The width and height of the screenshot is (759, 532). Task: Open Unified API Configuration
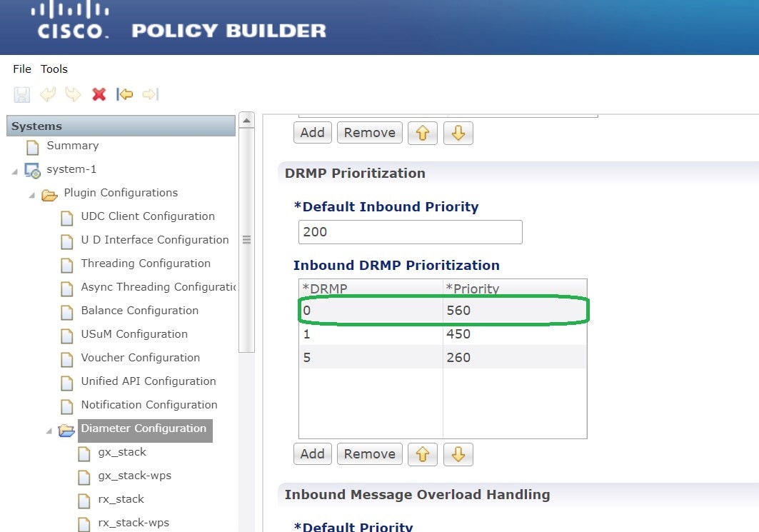tap(148, 381)
